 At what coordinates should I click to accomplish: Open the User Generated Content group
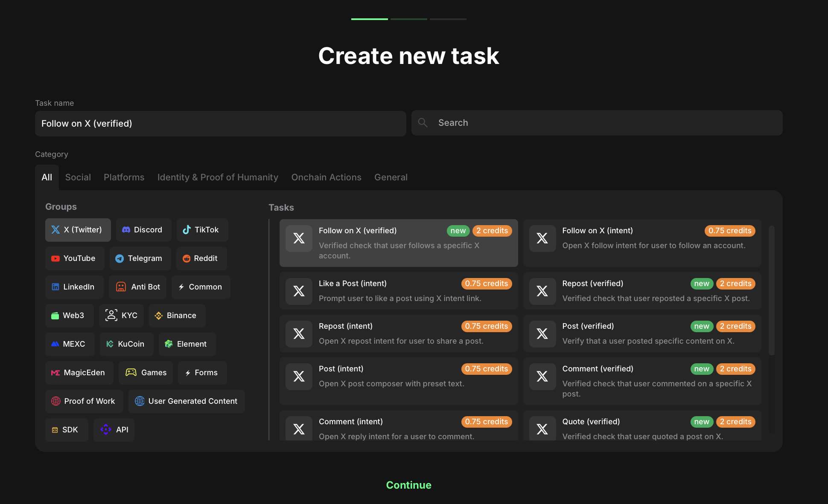pyautogui.click(x=187, y=401)
